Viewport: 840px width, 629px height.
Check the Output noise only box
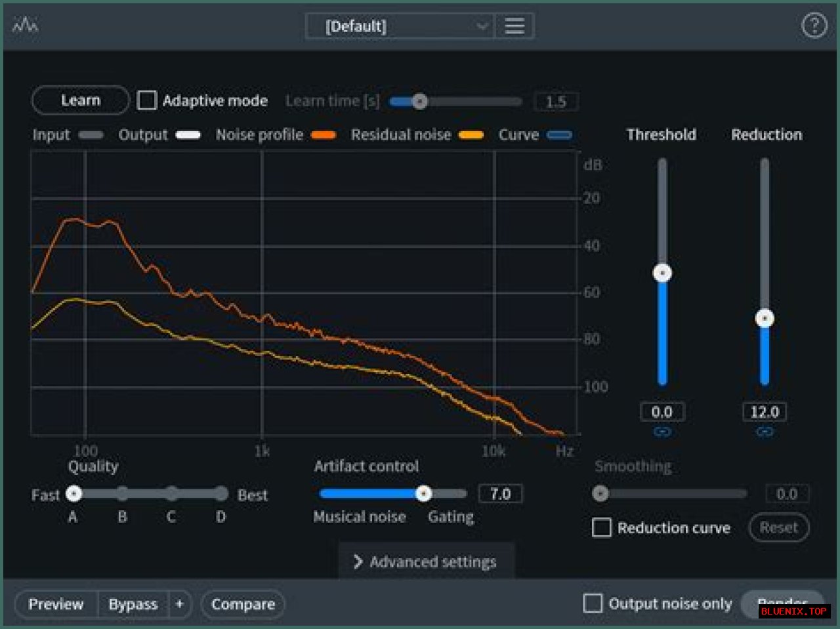593,603
